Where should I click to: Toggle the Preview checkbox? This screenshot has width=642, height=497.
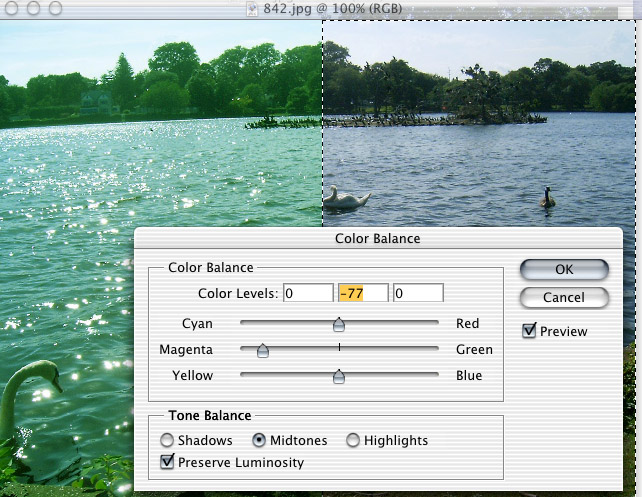[530, 331]
